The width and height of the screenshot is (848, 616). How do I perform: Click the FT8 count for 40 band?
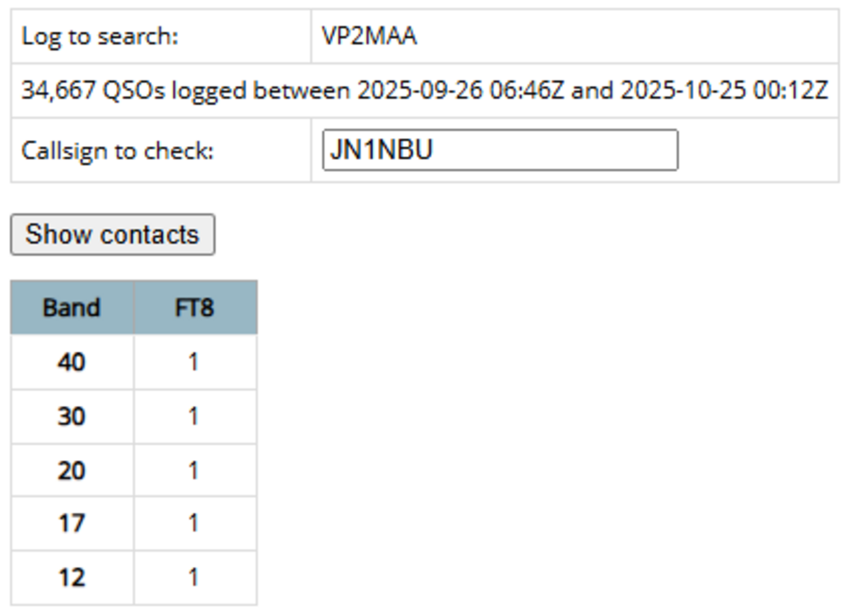[194, 362]
